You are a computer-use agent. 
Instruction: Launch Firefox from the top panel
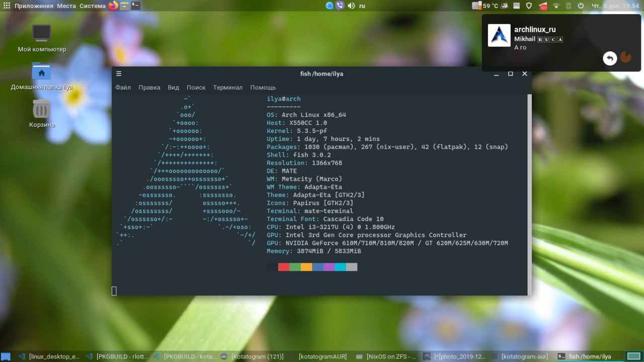pyautogui.click(x=113, y=6)
